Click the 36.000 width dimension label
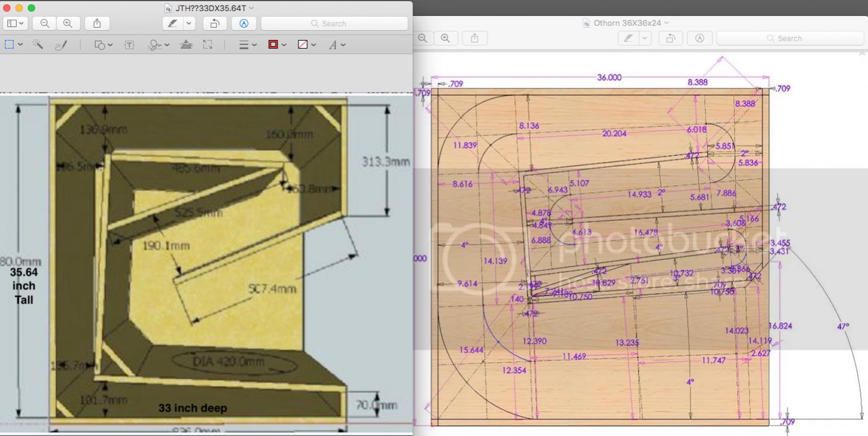 [x=609, y=78]
